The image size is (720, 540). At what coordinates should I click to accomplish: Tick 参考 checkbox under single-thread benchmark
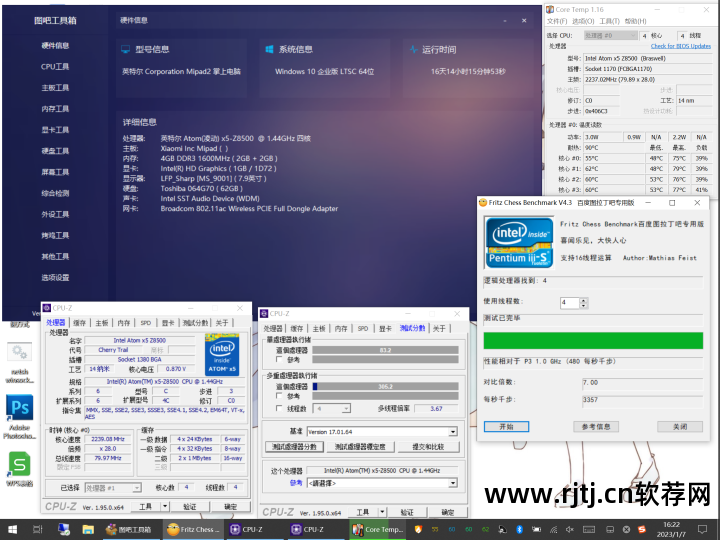pyautogui.click(x=279, y=359)
